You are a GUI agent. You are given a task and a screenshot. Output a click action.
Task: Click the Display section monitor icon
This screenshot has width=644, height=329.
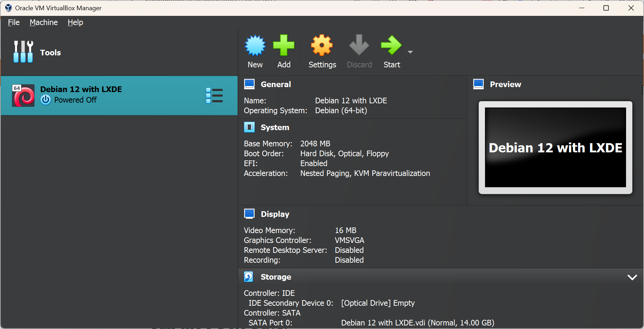(249, 214)
